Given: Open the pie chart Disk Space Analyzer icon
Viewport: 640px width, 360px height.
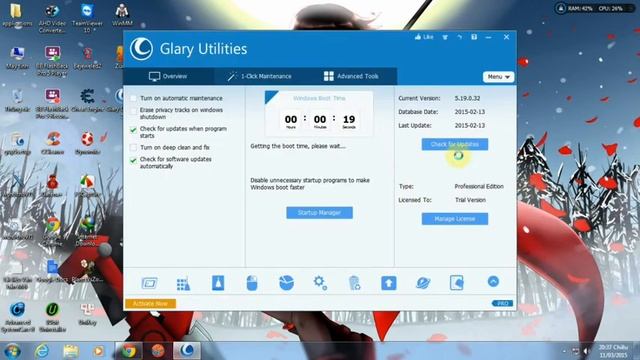Looking at the screenshot, I should (286, 282).
